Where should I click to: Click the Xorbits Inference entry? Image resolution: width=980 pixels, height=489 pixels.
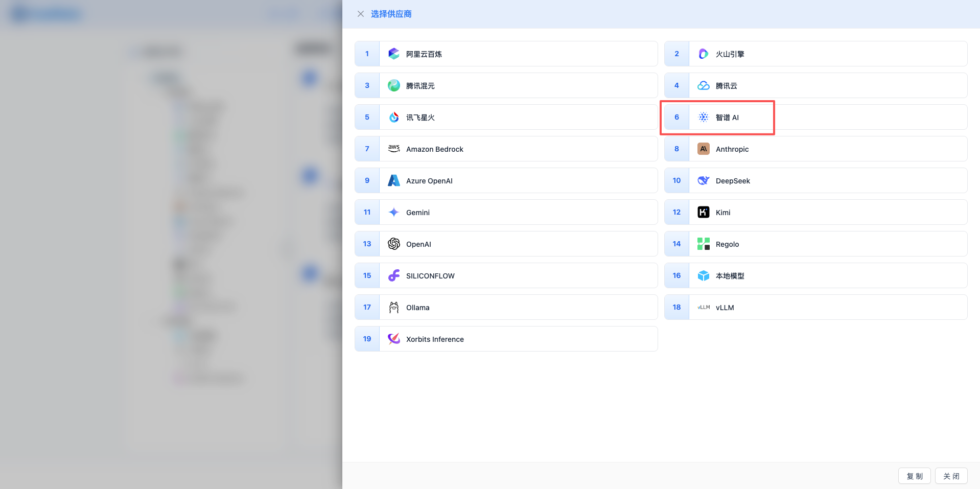505,339
